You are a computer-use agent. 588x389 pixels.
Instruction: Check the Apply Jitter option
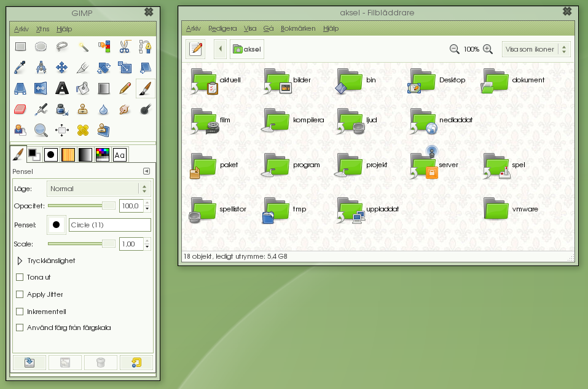pyautogui.click(x=20, y=294)
